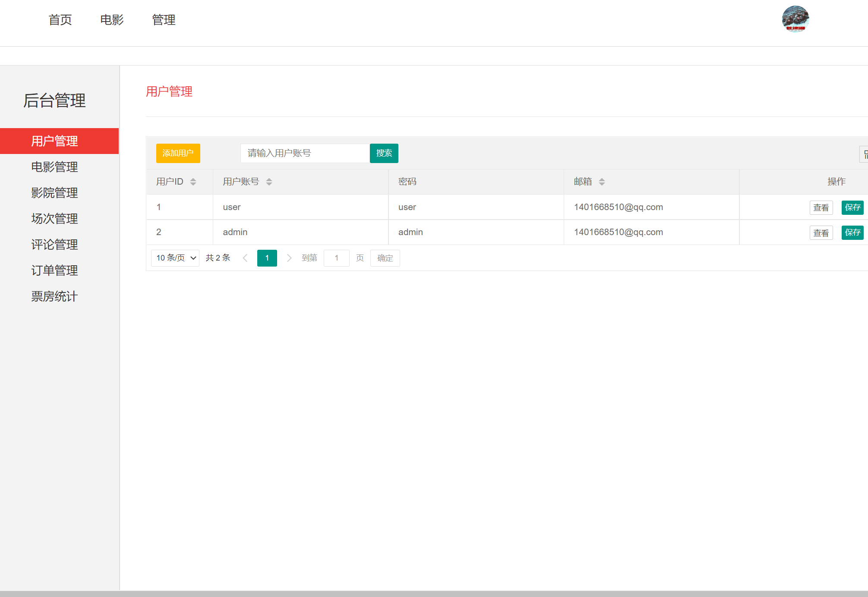Sort by 用户ID column arrows

(193, 182)
